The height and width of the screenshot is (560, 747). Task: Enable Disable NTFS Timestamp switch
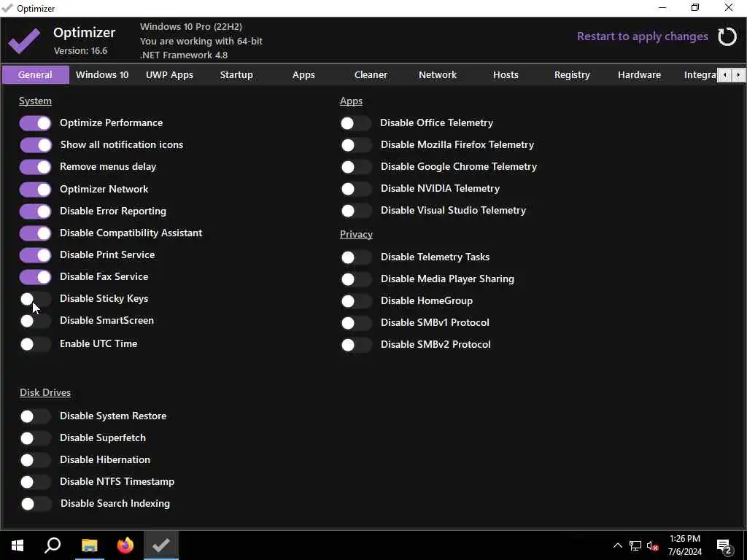pos(35,482)
